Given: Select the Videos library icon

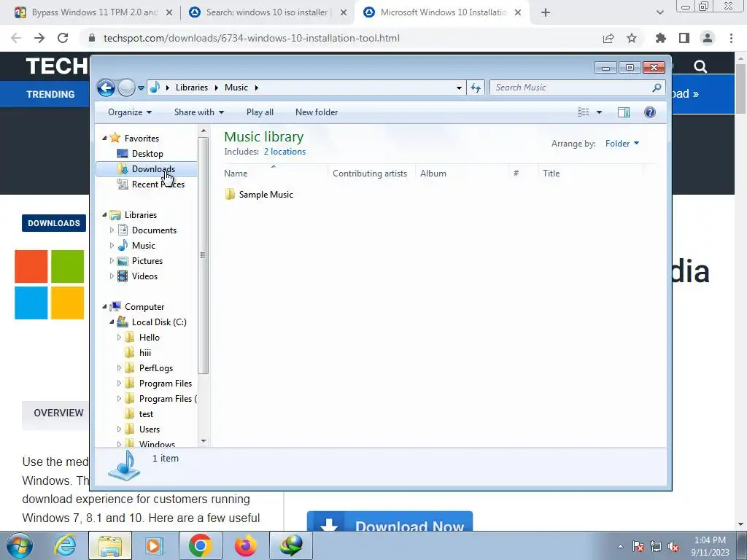Looking at the screenshot, I should click(123, 276).
